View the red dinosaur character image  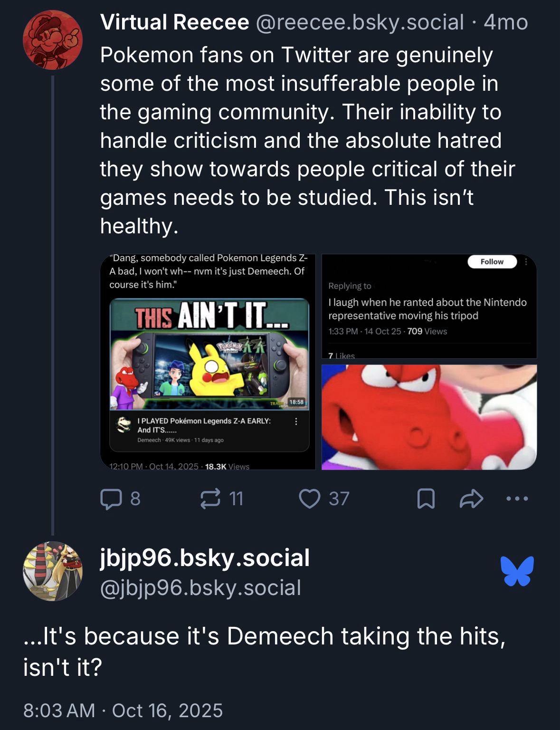tap(429, 417)
